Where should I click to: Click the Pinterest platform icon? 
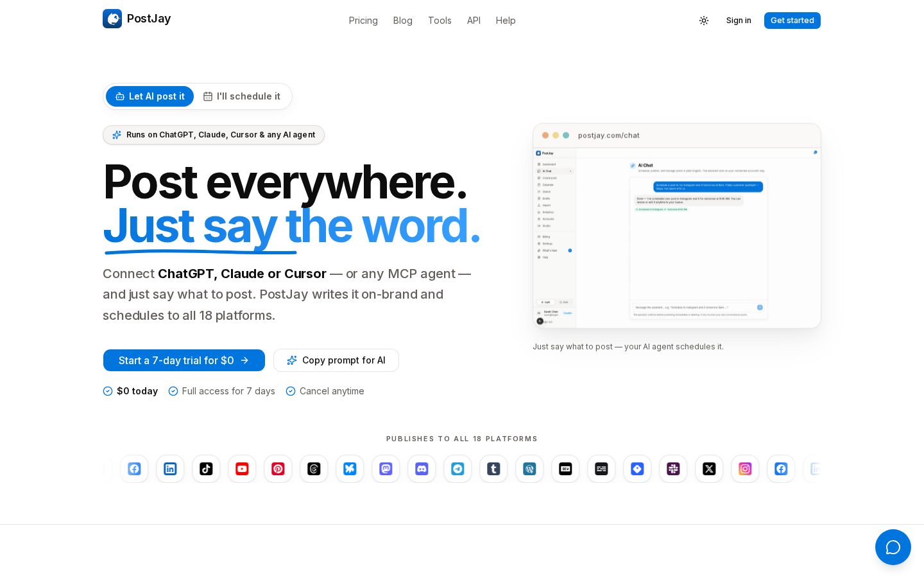(278, 469)
